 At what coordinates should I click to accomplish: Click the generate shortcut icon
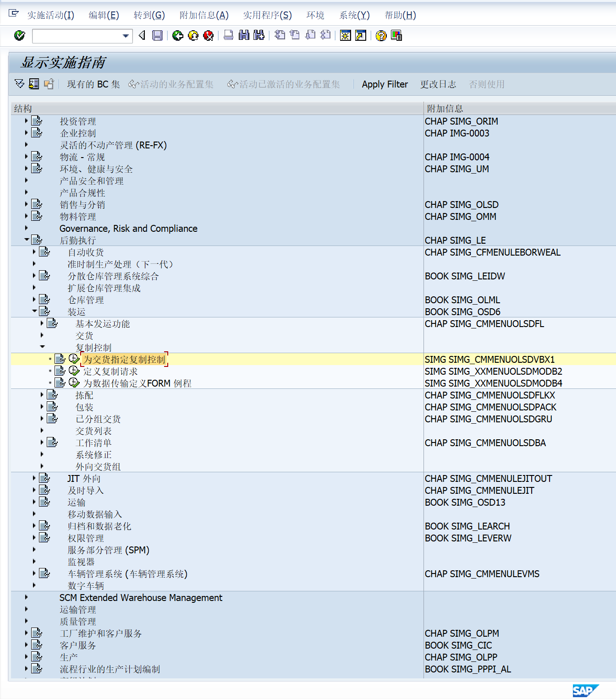coord(361,36)
